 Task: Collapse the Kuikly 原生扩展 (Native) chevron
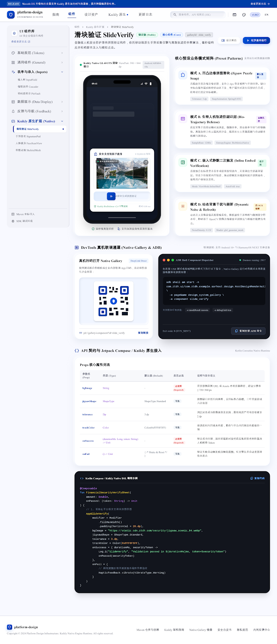62,121
